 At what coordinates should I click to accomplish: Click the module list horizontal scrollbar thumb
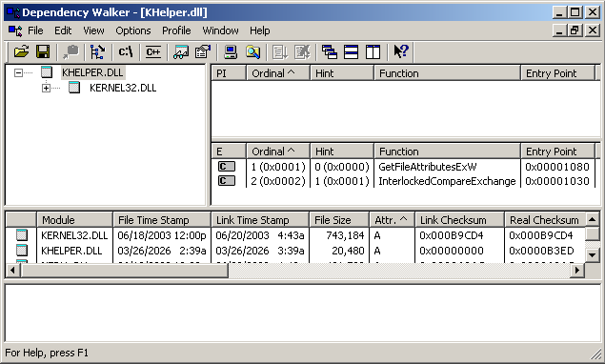click(x=124, y=270)
